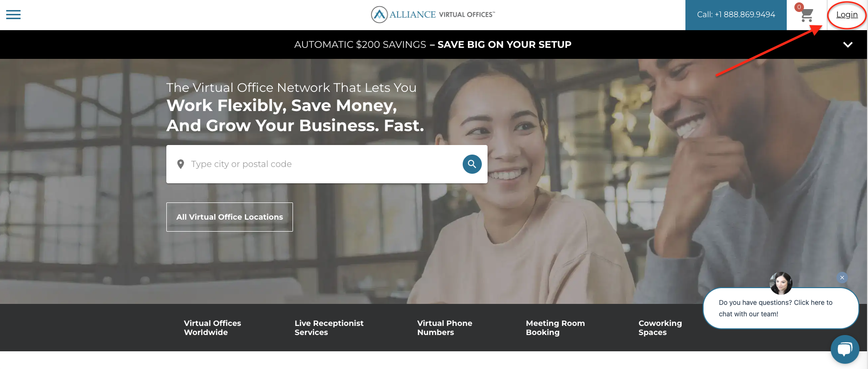This screenshot has width=868, height=369.
Task: Open the hamburger navigation menu
Action: pos(13,15)
